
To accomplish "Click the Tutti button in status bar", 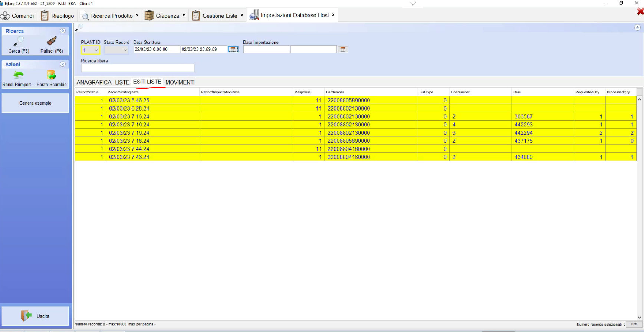I will point(634,324).
